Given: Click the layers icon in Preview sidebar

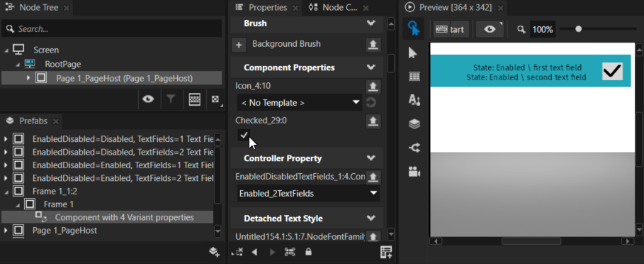Looking at the screenshot, I should pyautogui.click(x=414, y=123).
